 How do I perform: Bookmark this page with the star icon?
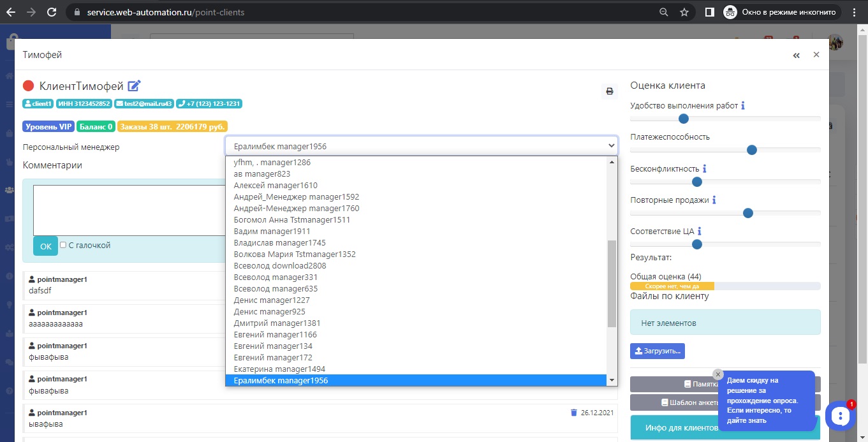coord(684,12)
